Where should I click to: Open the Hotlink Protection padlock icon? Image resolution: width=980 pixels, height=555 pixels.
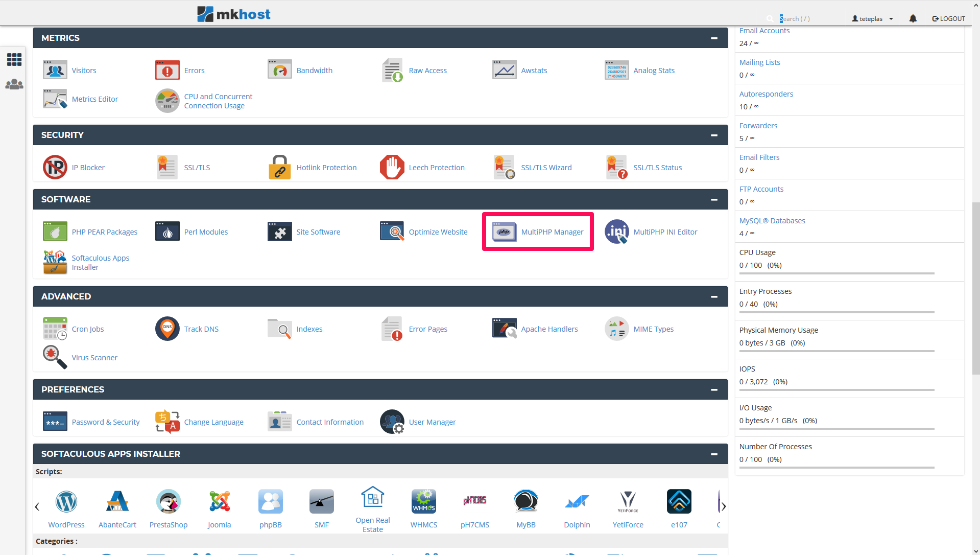(280, 167)
